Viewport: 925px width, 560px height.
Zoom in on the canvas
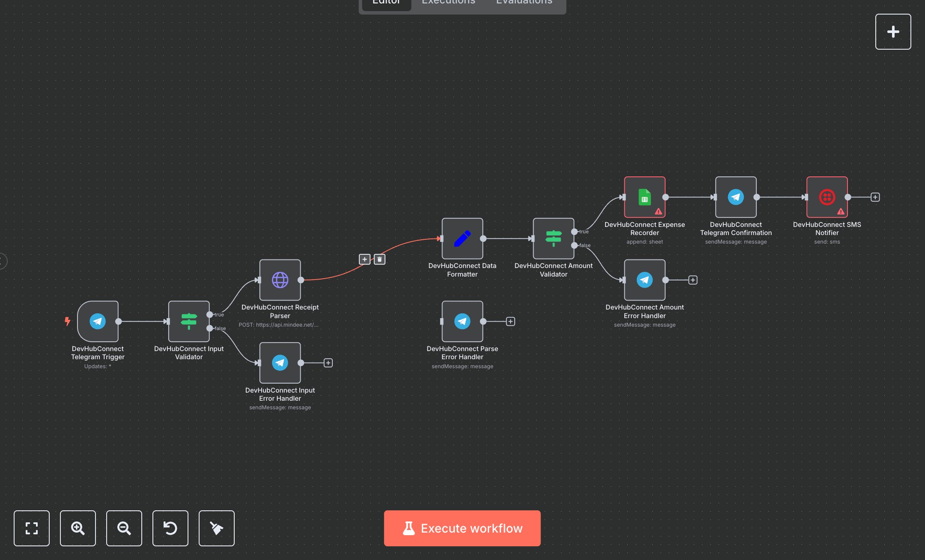(78, 528)
